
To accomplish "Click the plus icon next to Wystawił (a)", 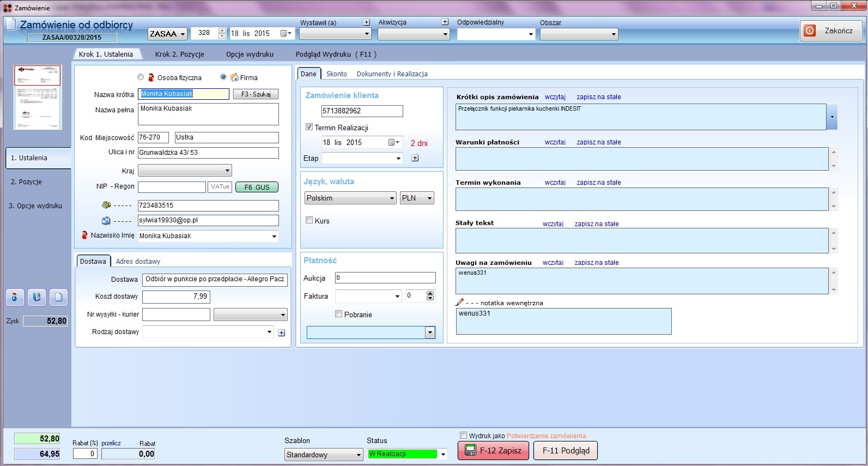I will point(366,22).
